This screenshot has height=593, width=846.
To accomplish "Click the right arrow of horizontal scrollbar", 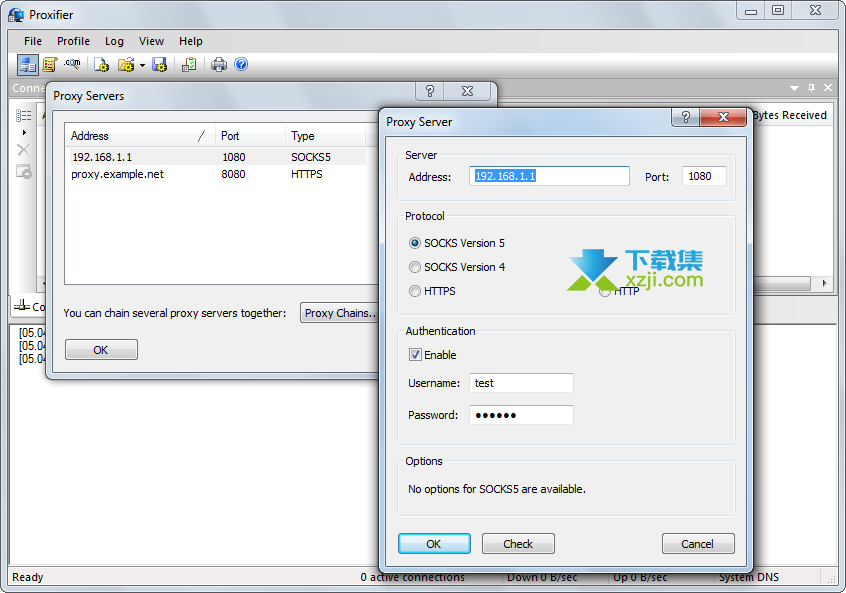I will pyautogui.click(x=824, y=283).
